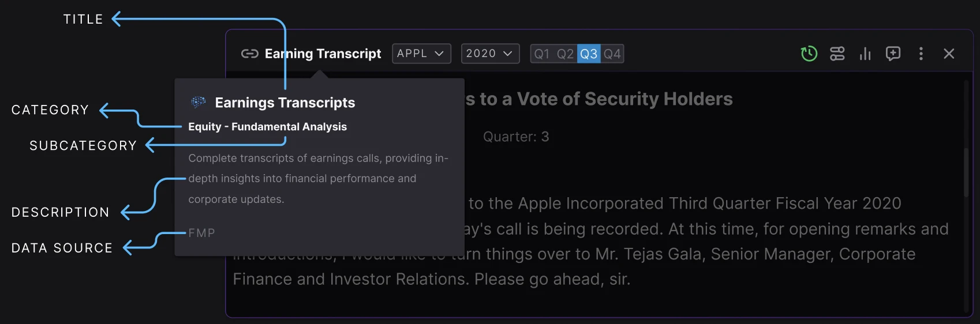Click the transcript vertical scrollbar
Image resolution: width=980 pixels, height=324 pixels.
[966, 173]
